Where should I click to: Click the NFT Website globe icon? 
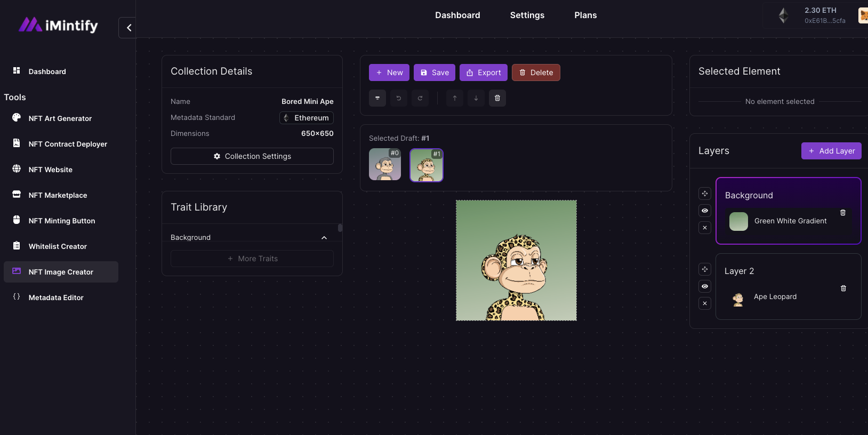coord(17,169)
